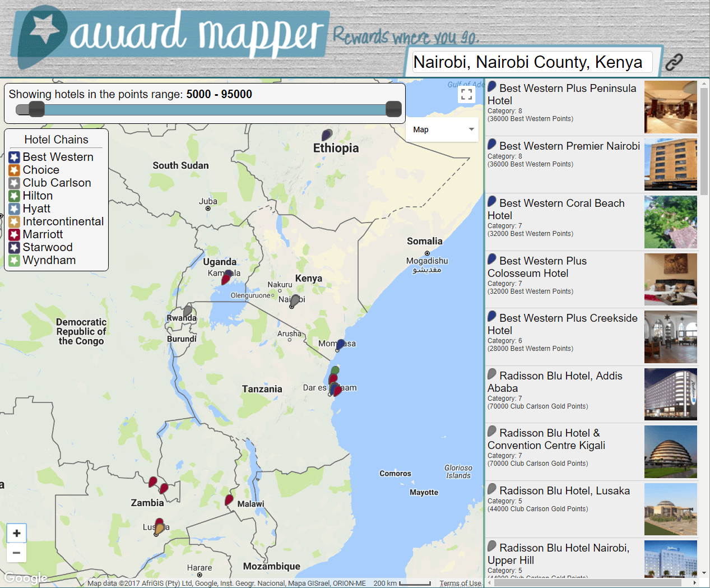Click the permalink chain icon
Viewport: 710px width, 588px height.
pyautogui.click(x=674, y=62)
